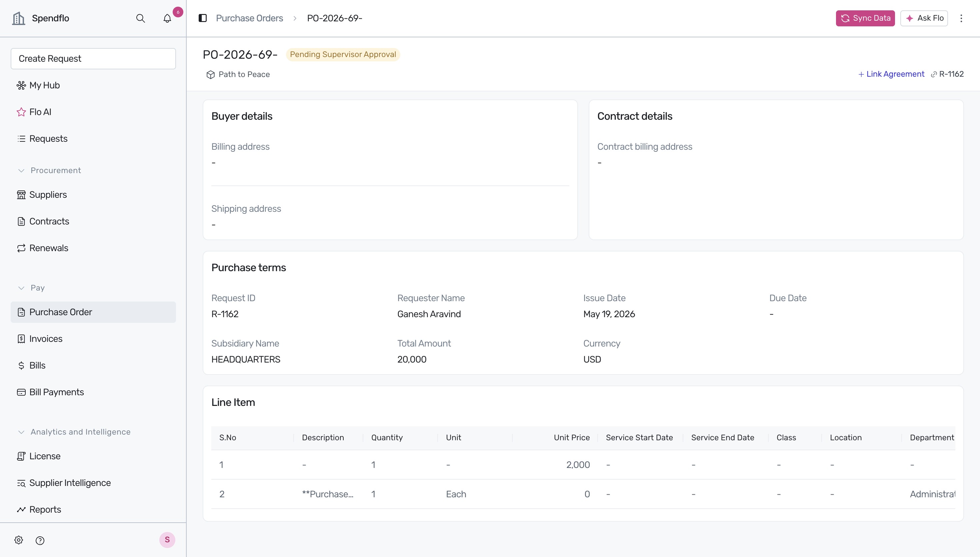Click the Path to Peace box icon

[210, 75]
